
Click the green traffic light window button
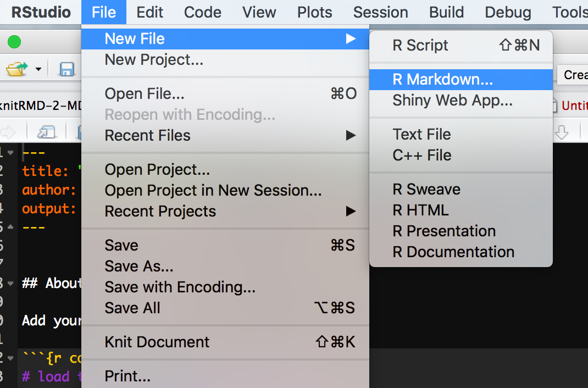14,41
